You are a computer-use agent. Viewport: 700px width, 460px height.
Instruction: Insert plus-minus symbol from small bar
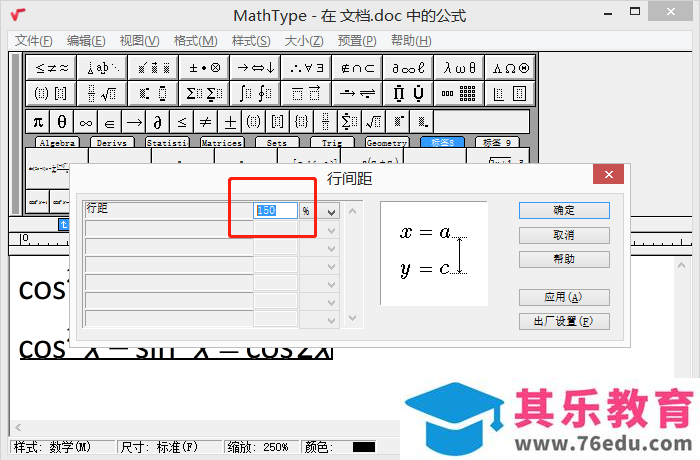[x=230, y=121]
